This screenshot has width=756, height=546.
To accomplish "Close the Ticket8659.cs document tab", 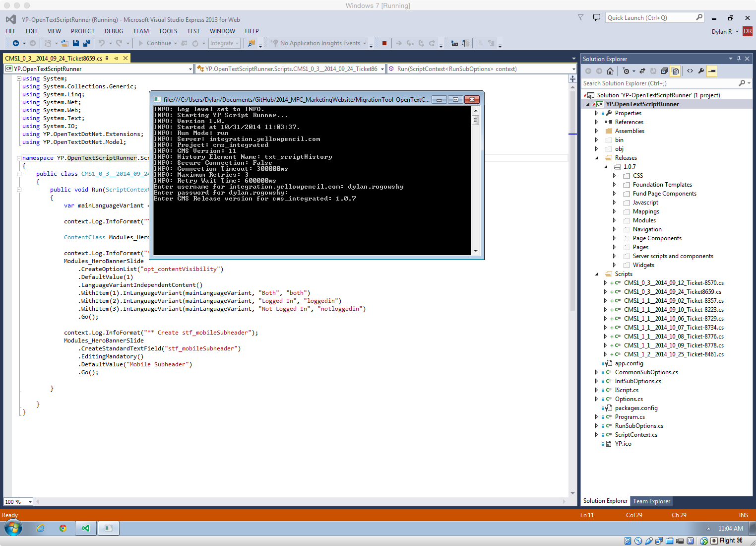I will (126, 58).
